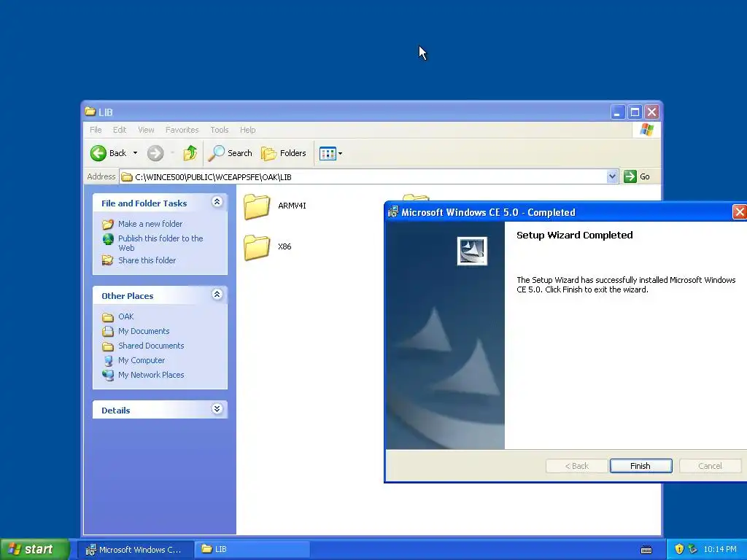Click the My Computer icon in sidebar

coord(108,360)
